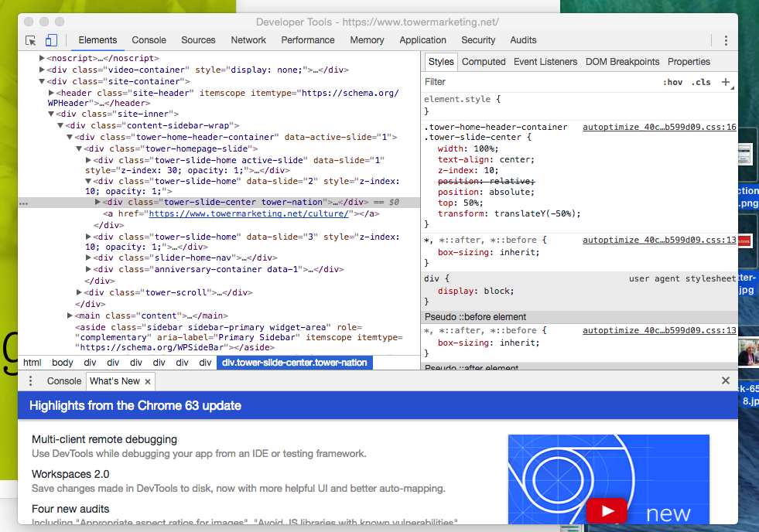Viewport: 759px width, 532px height.
Task: Collapse the site-container div node
Action: click(42, 82)
